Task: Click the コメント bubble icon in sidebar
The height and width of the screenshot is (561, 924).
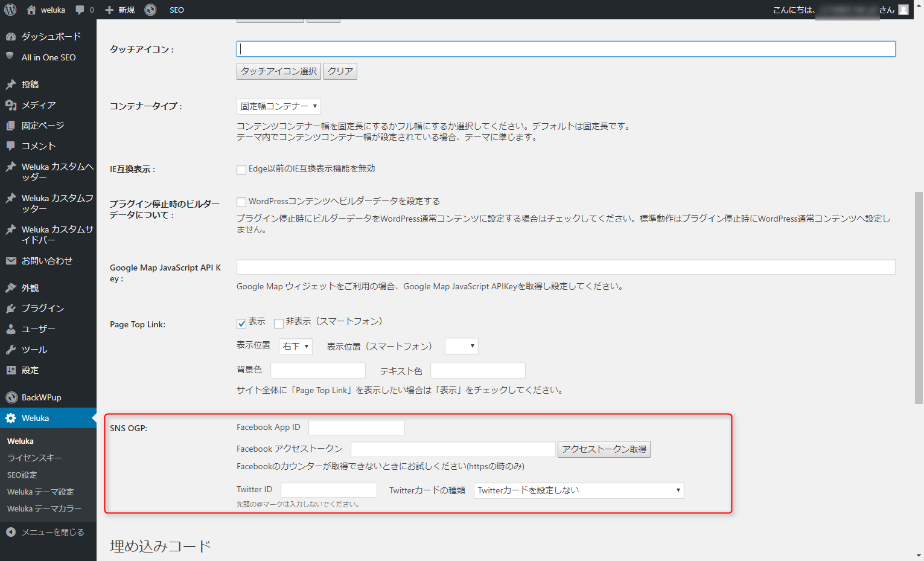Action: click(11, 146)
